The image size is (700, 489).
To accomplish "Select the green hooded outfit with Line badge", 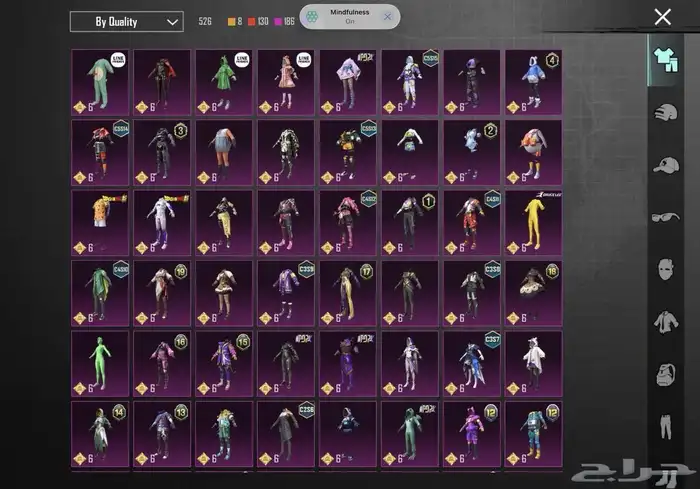I will click(x=225, y=81).
